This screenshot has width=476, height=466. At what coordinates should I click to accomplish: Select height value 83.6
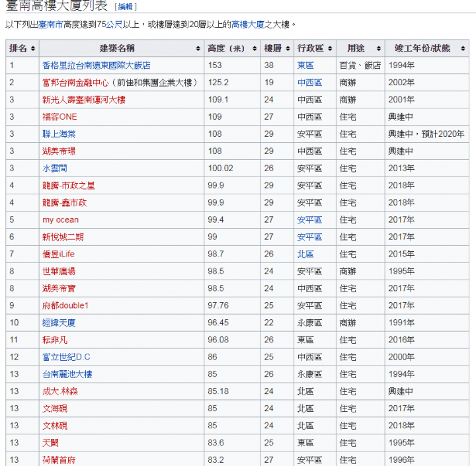pyautogui.click(x=216, y=443)
